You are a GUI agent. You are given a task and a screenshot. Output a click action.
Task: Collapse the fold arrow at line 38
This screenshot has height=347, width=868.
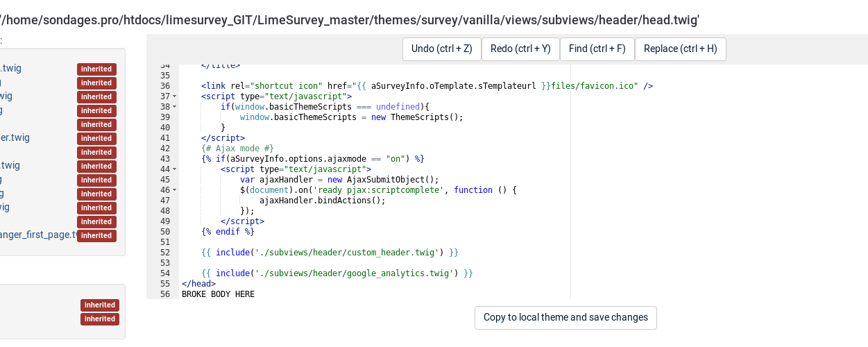pos(174,107)
